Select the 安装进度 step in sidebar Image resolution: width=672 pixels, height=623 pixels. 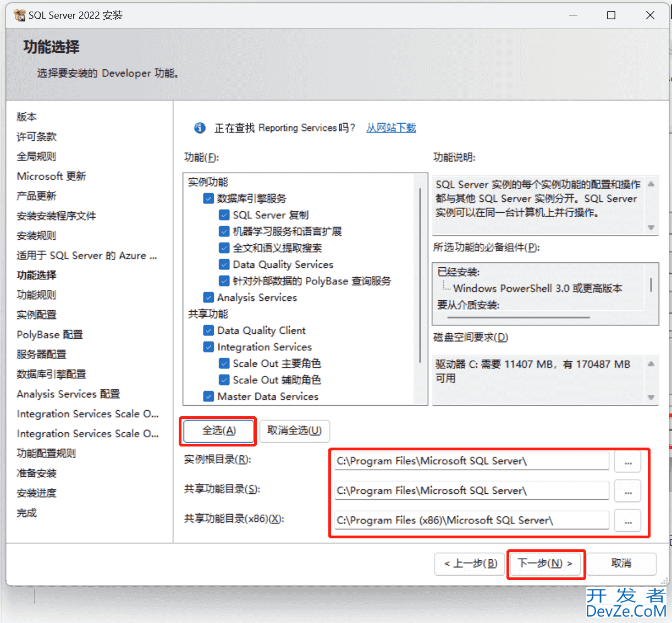(x=36, y=493)
